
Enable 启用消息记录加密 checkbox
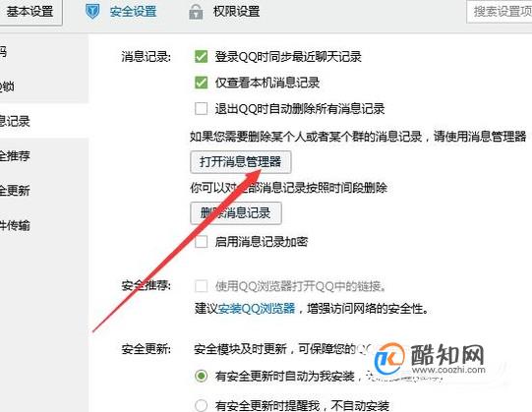pyautogui.click(x=202, y=242)
